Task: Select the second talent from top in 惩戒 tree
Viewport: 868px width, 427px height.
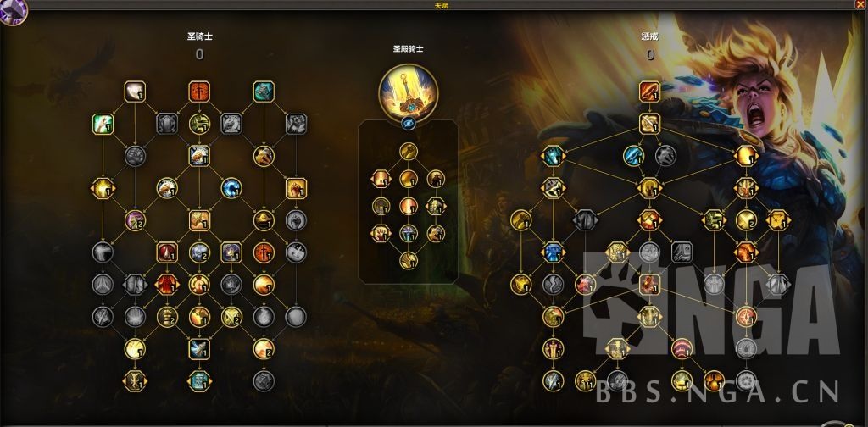Action: point(650,124)
